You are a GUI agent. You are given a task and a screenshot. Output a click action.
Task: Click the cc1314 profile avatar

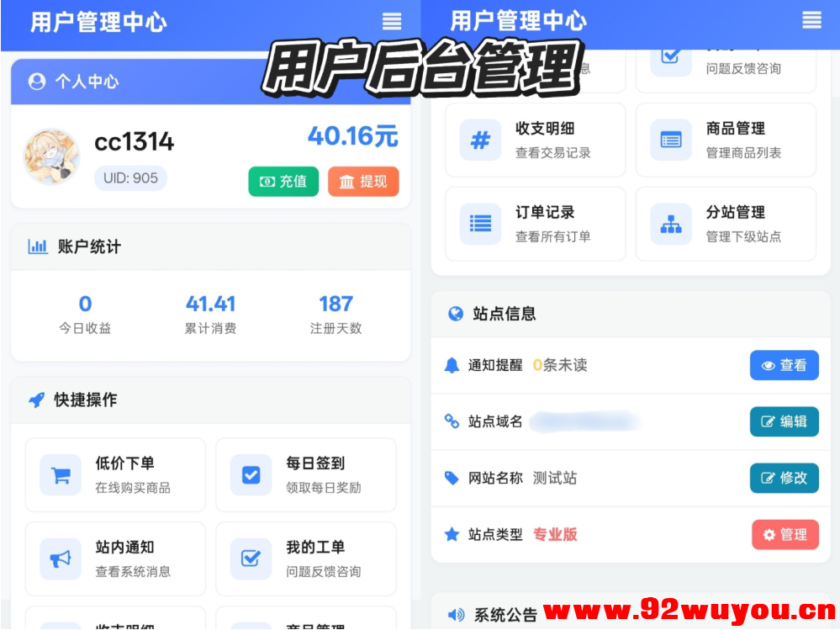click(51, 156)
